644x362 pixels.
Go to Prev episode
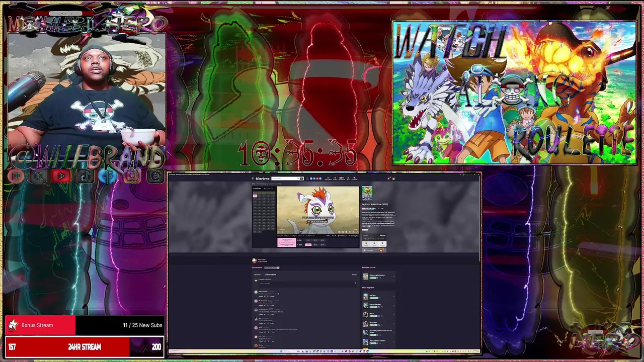(x=329, y=236)
